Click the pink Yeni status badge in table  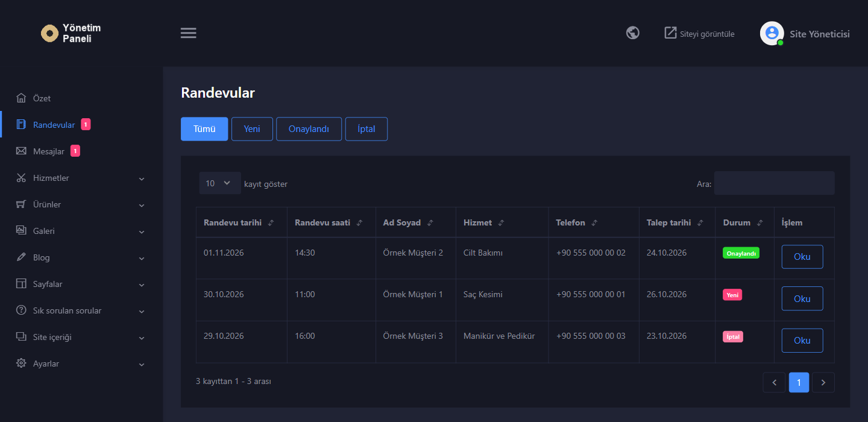click(732, 295)
